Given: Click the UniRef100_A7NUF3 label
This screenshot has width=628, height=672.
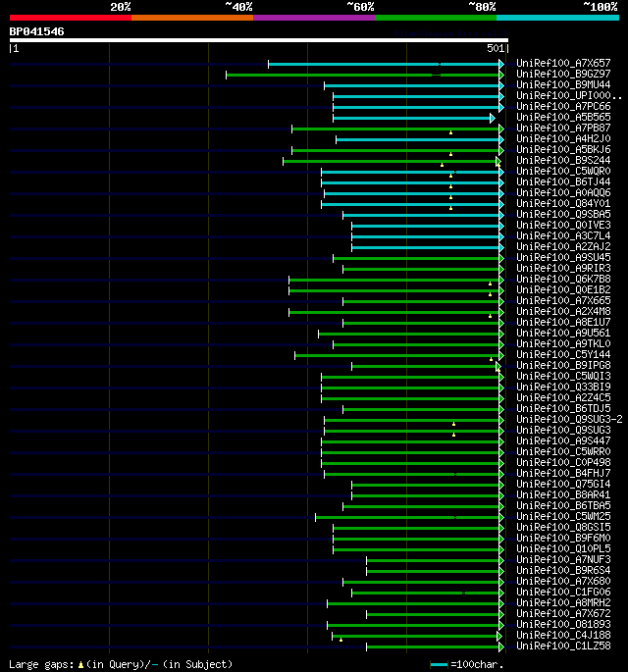Looking at the screenshot, I should 563,560.
